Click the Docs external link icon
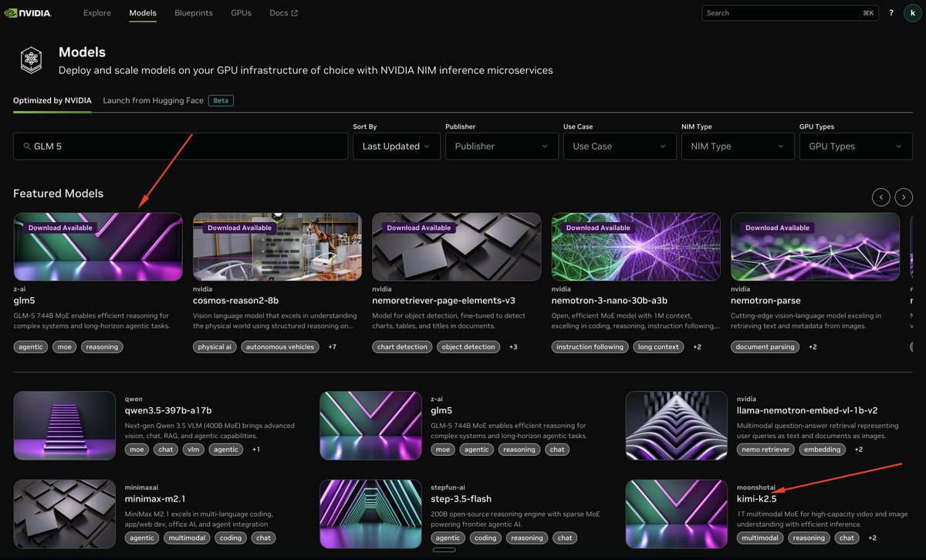Image resolution: width=926 pixels, height=560 pixels. coord(294,13)
